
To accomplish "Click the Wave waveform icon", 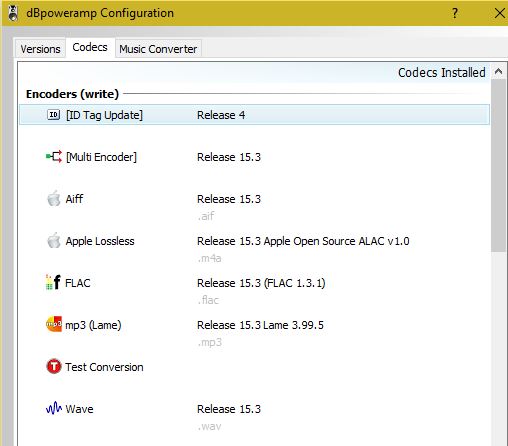I will [54, 408].
